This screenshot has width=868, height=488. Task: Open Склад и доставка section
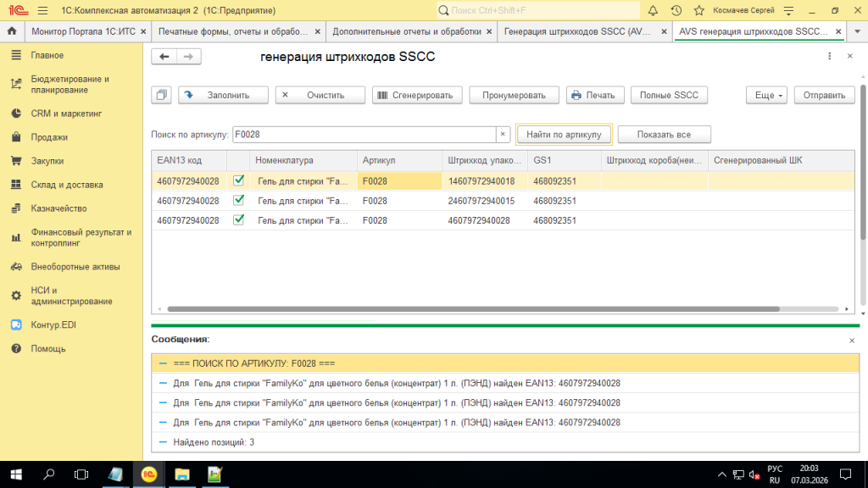[x=66, y=185]
